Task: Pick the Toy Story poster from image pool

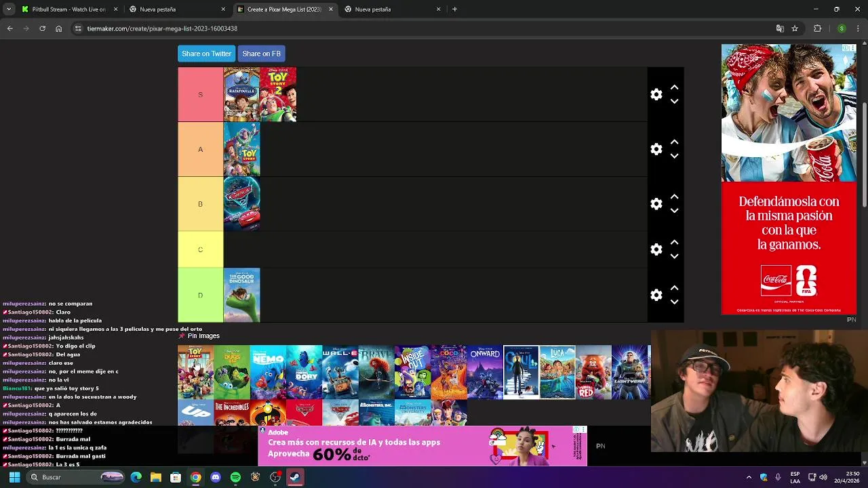Action: [x=195, y=373]
